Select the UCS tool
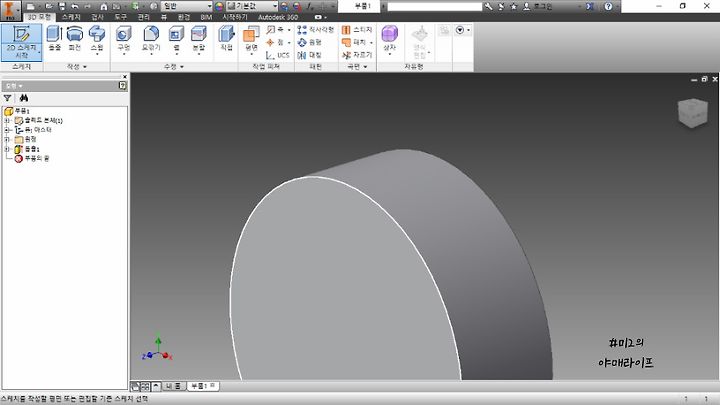The height and width of the screenshot is (405, 720). [278, 55]
